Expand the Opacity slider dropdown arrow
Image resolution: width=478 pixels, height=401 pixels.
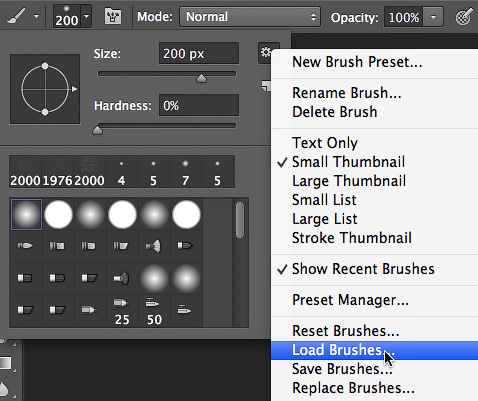(x=433, y=17)
